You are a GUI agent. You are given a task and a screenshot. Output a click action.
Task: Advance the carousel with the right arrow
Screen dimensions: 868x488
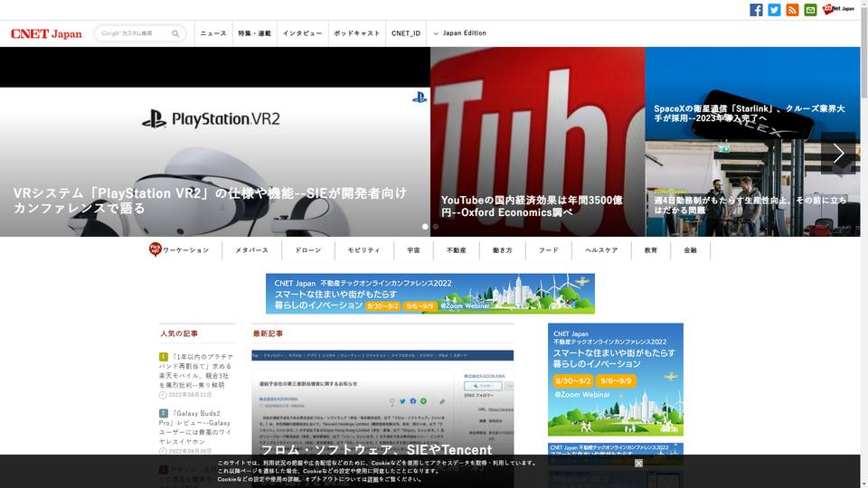click(838, 154)
